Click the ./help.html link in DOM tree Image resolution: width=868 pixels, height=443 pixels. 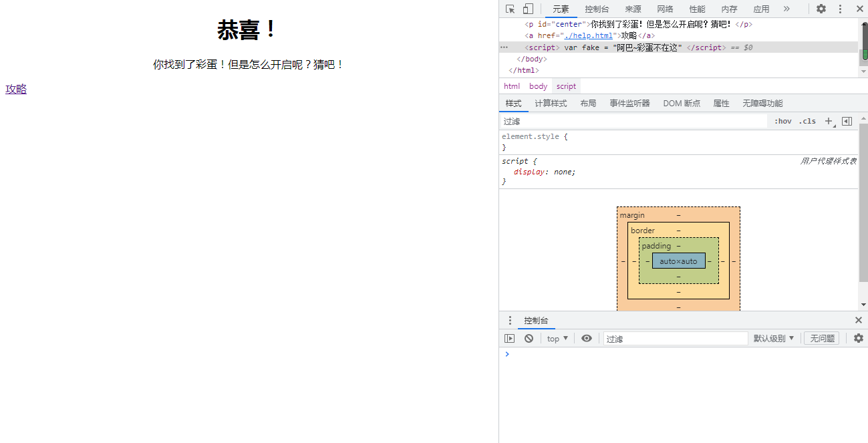(x=589, y=36)
